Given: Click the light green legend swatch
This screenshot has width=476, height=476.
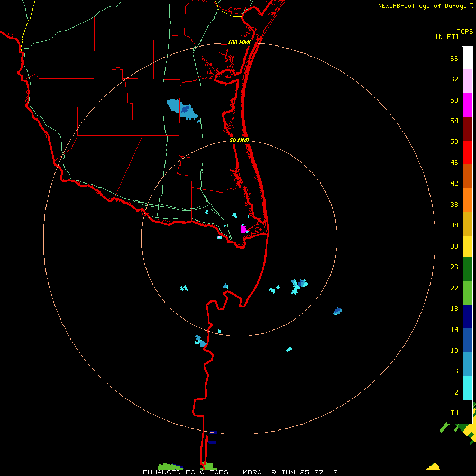Looking at the screenshot, I should coord(467,293).
